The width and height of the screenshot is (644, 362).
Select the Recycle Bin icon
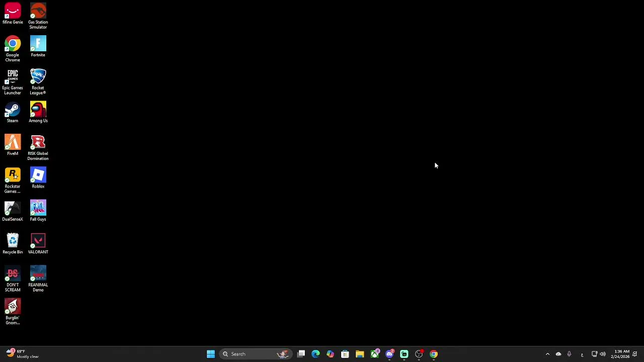(13, 244)
